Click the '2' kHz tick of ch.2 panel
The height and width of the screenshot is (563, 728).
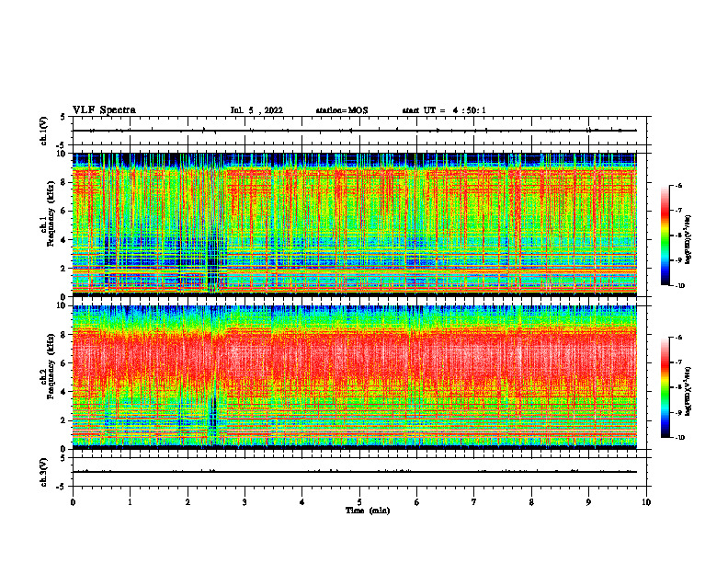pos(64,420)
